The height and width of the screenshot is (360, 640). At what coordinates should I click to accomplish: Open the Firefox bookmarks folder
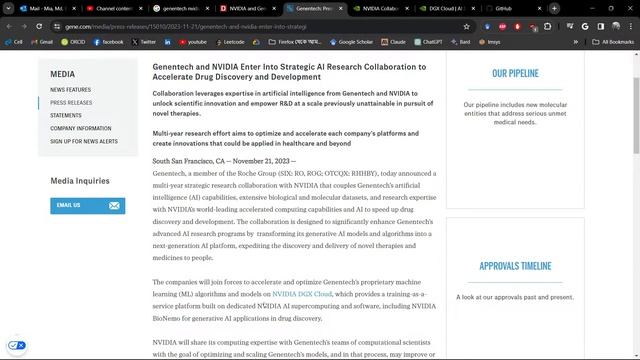(295, 42)
